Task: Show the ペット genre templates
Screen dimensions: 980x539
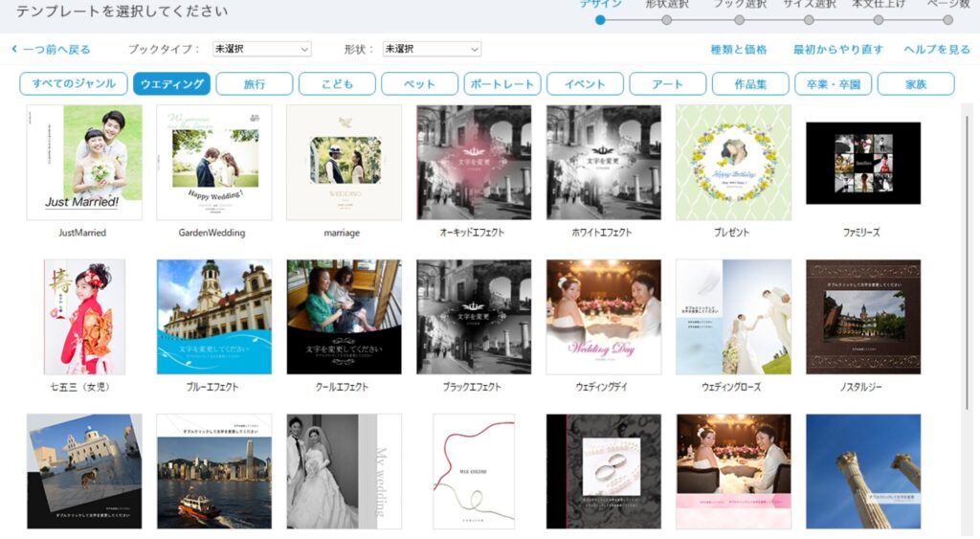Action: pos(419,84)
